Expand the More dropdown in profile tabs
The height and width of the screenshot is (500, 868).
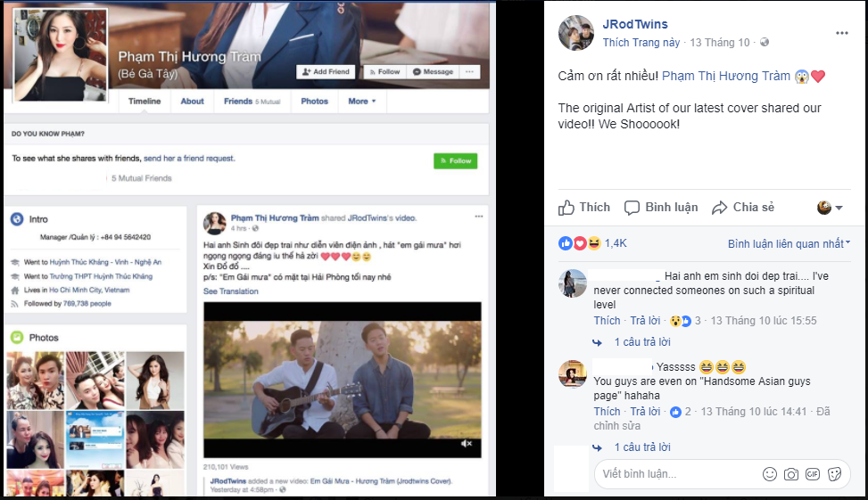pos(361,102)
